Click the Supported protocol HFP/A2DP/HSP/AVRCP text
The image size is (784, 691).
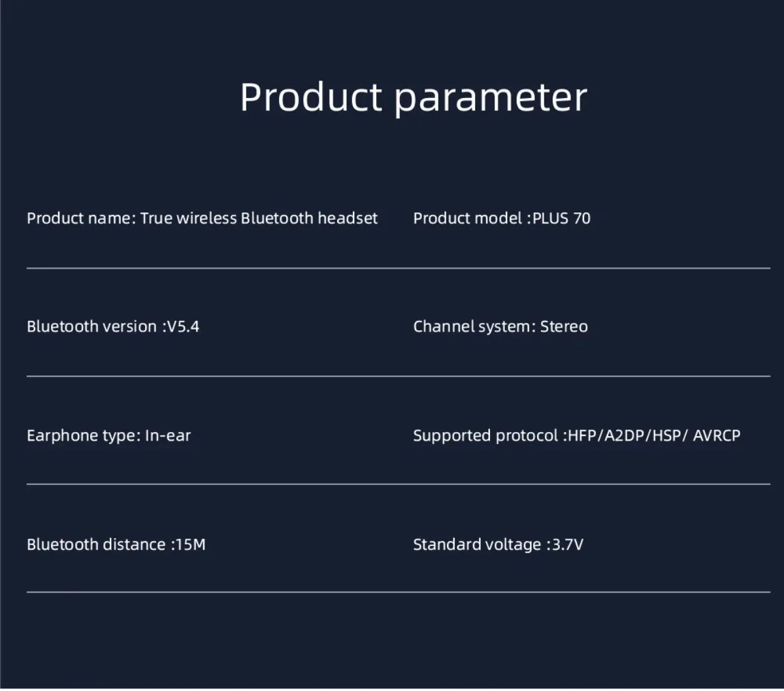577,435
